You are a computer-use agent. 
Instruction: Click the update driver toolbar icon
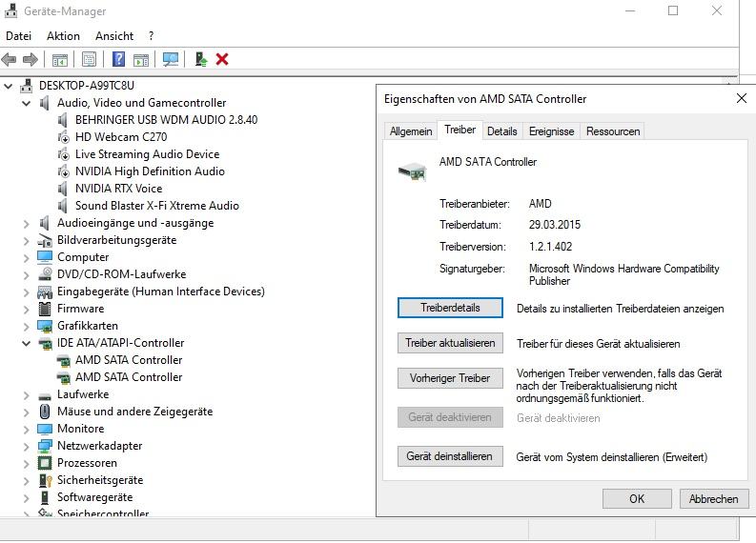pos(201,59)
